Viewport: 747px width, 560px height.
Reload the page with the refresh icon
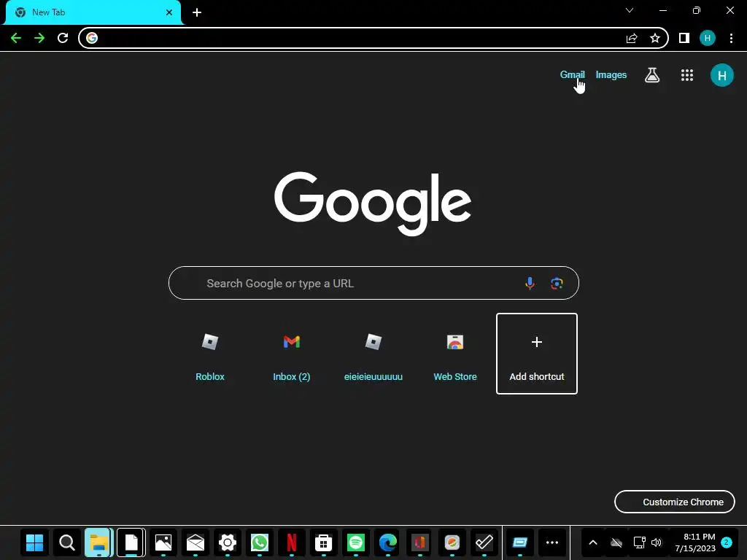63,38
